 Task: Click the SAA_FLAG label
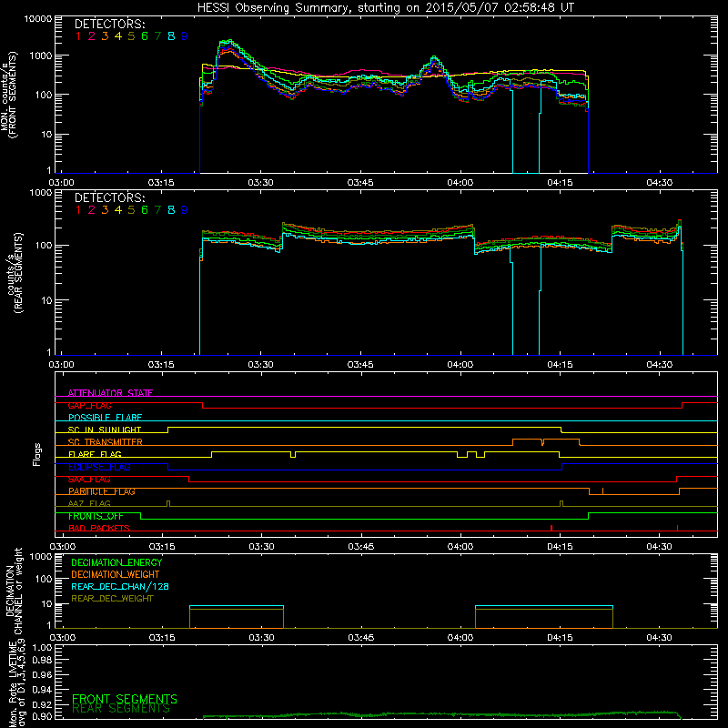coord(89,480)
